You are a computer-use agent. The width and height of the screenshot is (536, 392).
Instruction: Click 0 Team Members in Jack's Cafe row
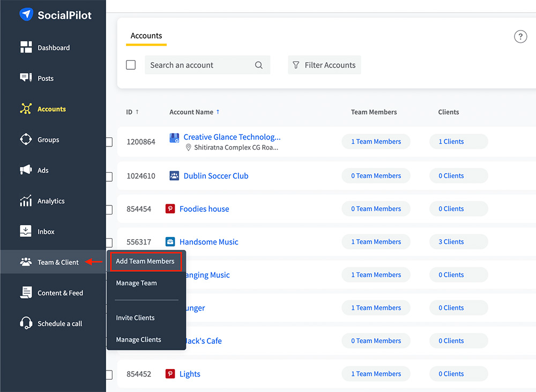tap(376, 341)
